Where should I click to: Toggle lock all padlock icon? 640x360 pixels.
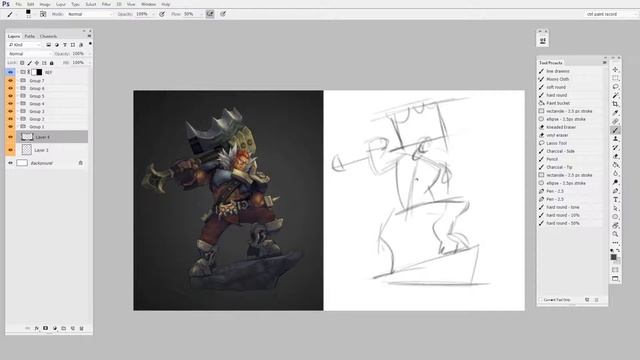(51, 63)
